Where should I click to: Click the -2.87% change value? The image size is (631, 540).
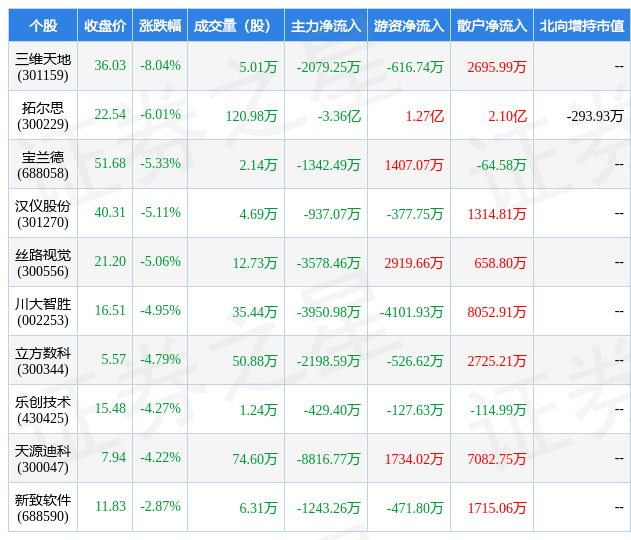160,506
